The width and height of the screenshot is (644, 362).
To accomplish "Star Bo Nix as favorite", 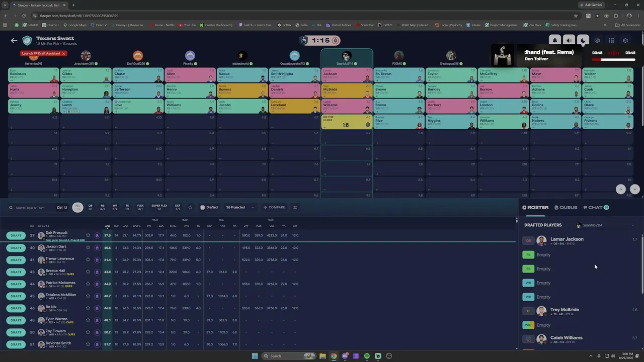I will coord(88,308).
